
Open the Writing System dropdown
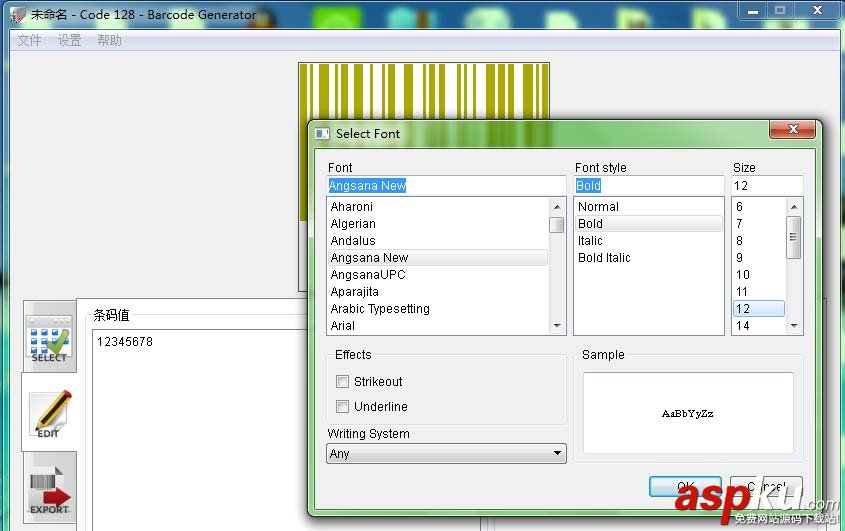(x=446, y=453)
